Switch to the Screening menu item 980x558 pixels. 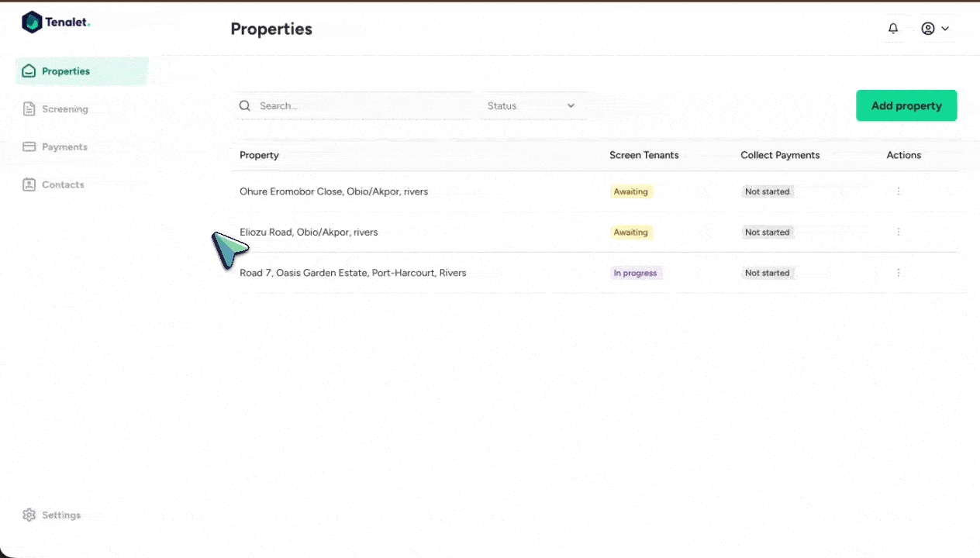tap(65, 108)
